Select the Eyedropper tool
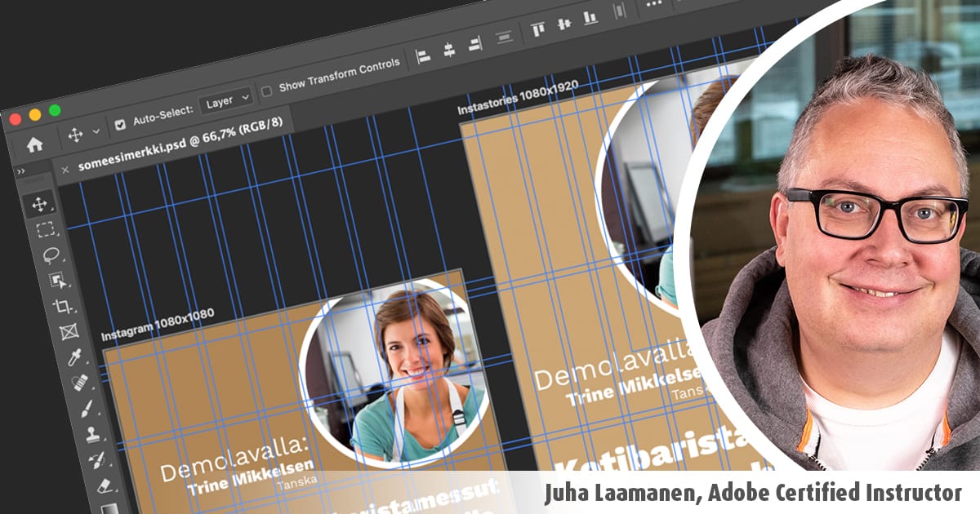 click(73, 357)
